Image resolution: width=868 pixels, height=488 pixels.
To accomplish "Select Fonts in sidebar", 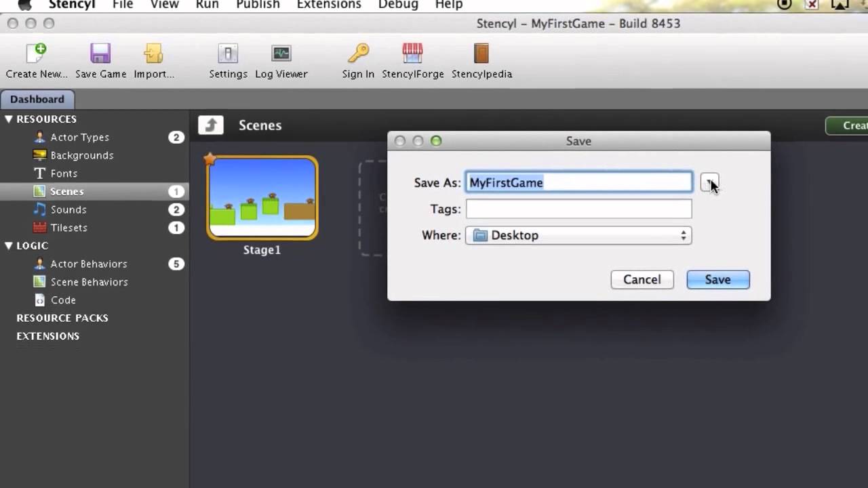I will pos(64,174).
